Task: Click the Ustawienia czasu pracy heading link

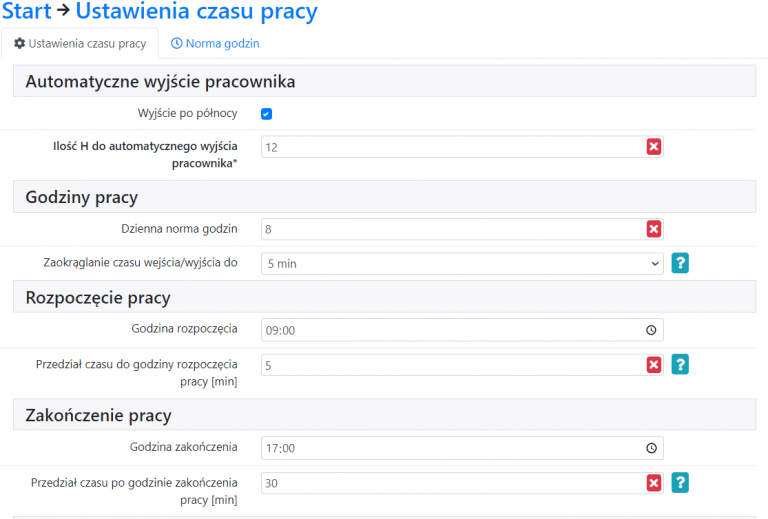Action: [x=196, y=12]
